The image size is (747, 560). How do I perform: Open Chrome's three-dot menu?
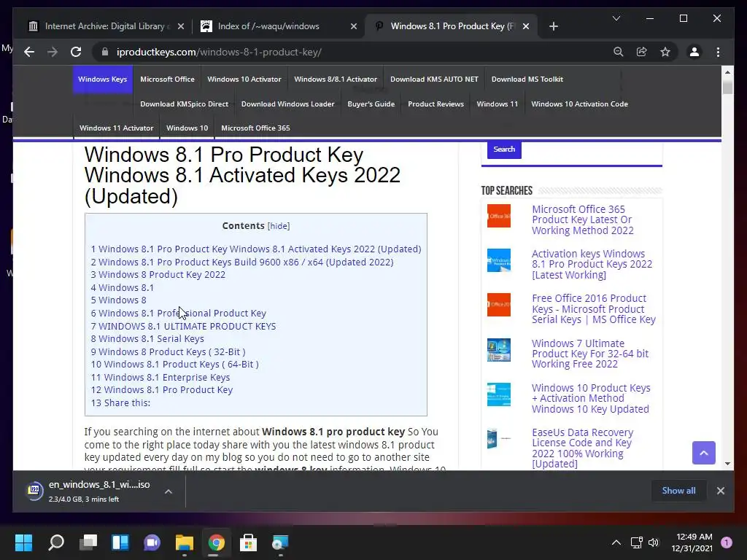coord(718,52)
